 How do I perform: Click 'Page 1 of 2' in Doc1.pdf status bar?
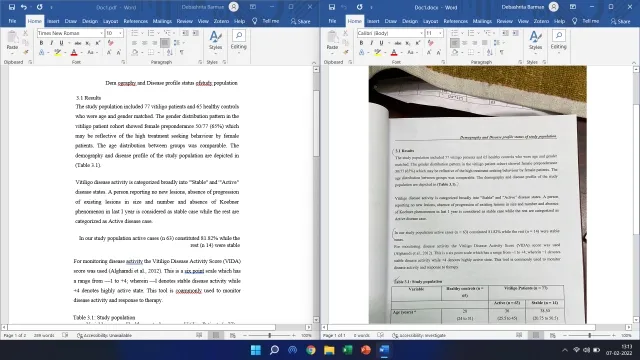coord(15,336)
